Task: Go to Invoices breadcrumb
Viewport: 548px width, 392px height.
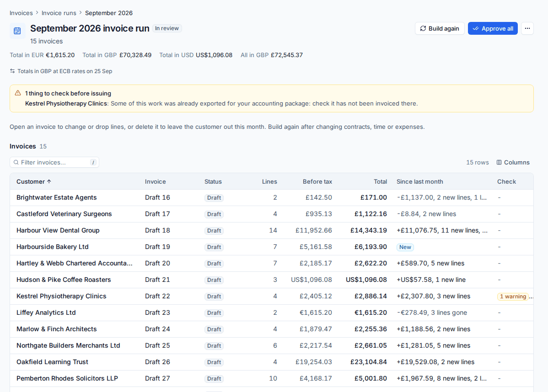Action: pyautogui.click(x=21, y=13)
